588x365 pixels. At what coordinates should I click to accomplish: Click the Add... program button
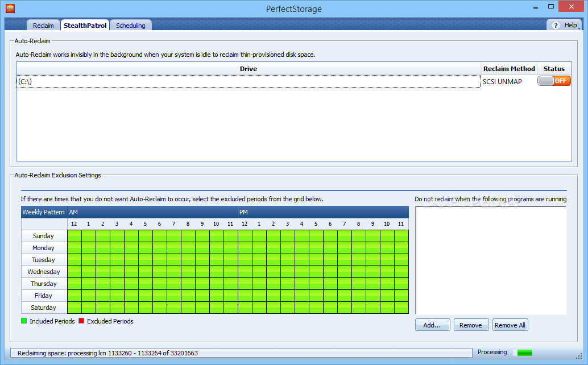[432, 325]
